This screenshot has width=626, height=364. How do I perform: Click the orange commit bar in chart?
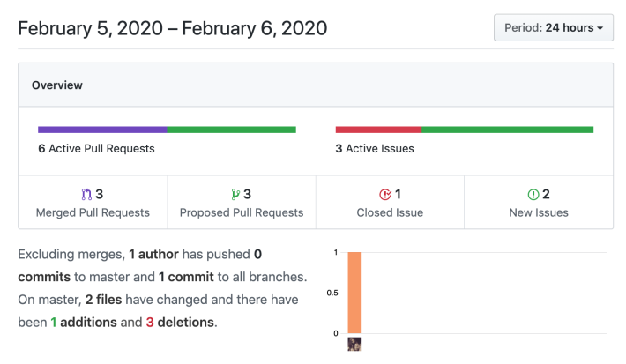pos(354,293)
